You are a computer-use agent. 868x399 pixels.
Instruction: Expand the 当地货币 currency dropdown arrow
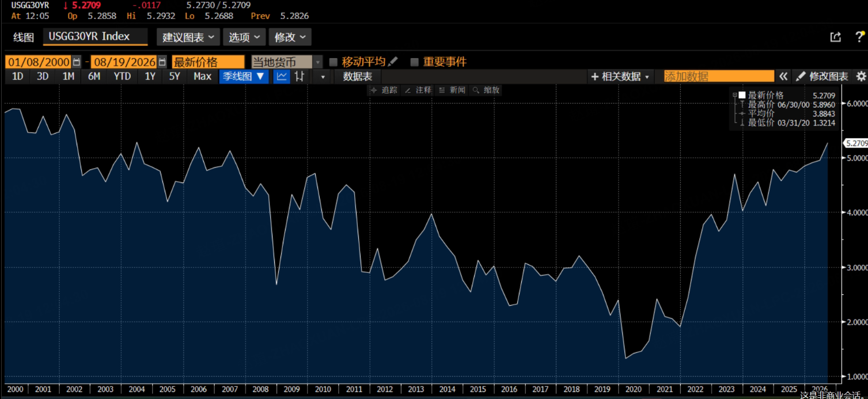click(318, 62)
